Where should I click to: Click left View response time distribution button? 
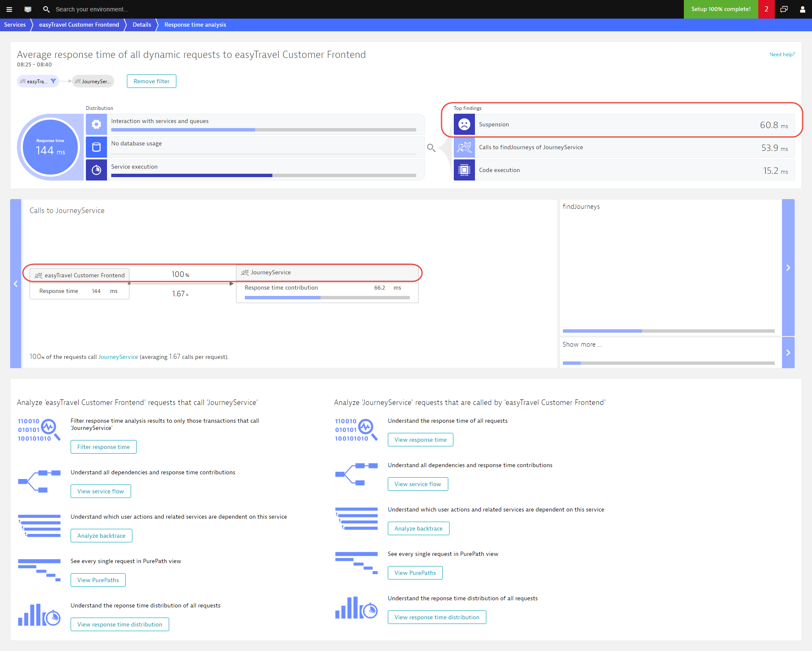click(x=120, y=624)
